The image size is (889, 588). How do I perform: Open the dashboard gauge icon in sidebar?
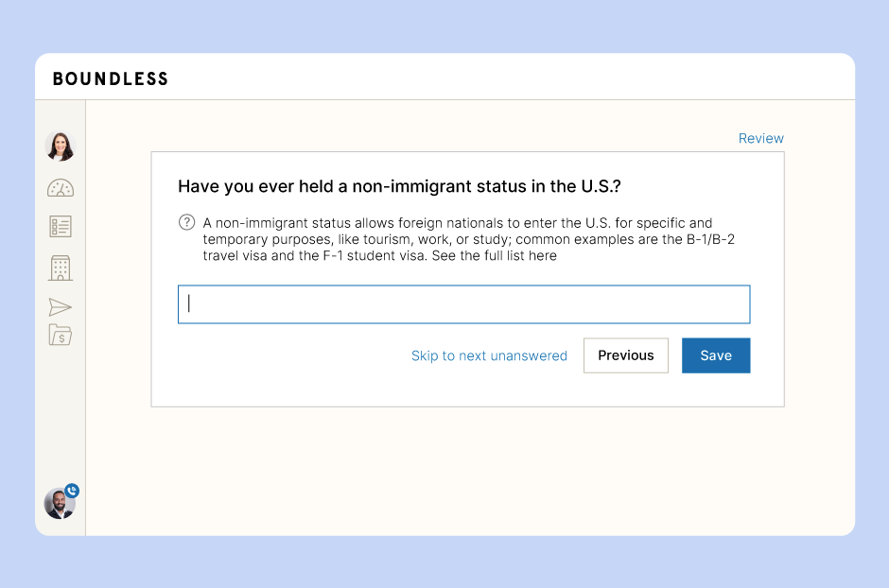pyautogui.click(x=61, y=188)
